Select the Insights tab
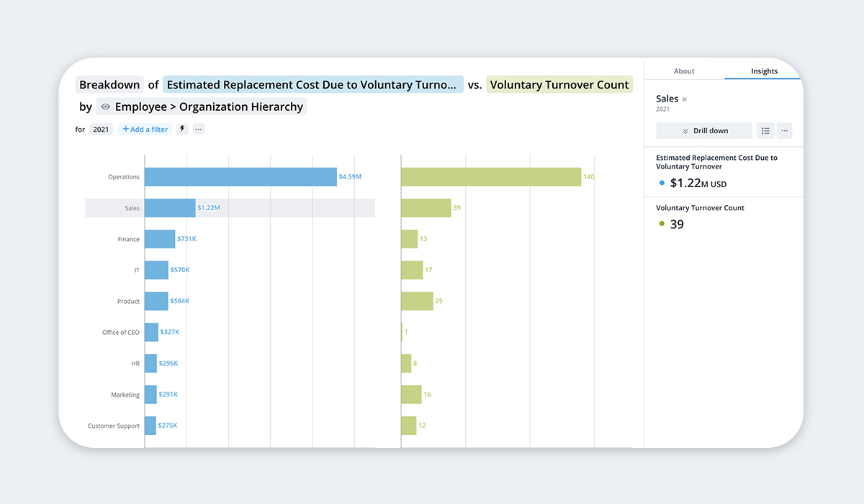This screenshot has height=504, width=864. point(764,71)
